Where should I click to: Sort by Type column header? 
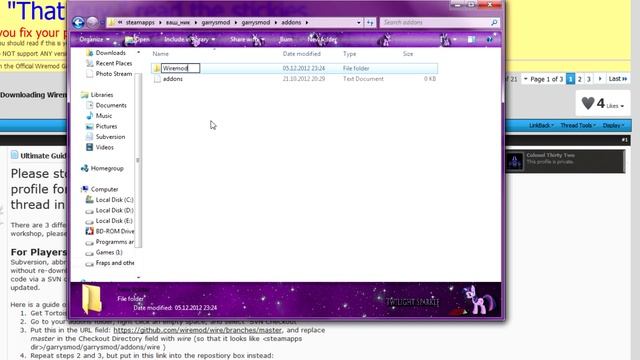349,54
